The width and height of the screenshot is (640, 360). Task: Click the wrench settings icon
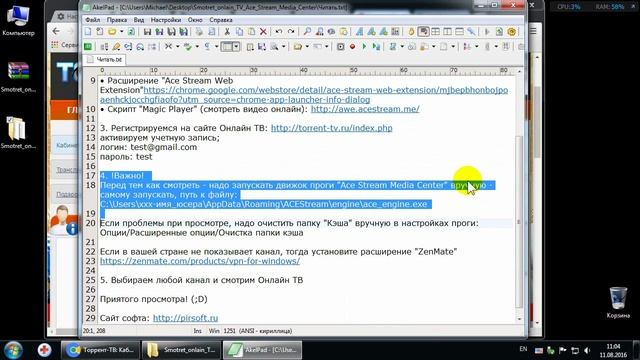coord(471,32)
